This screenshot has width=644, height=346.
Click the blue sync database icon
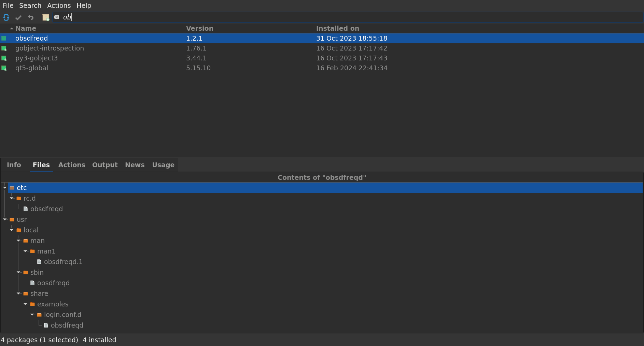coord(6,17)
